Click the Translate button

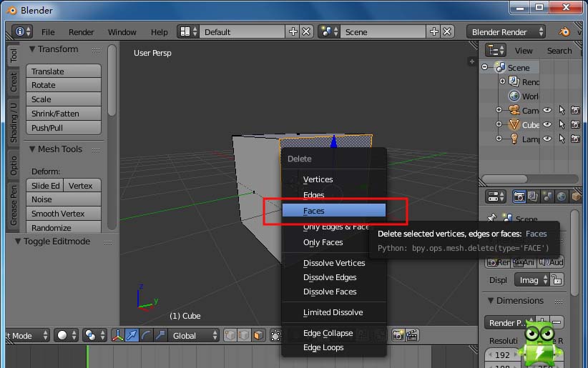pos(64,71)
